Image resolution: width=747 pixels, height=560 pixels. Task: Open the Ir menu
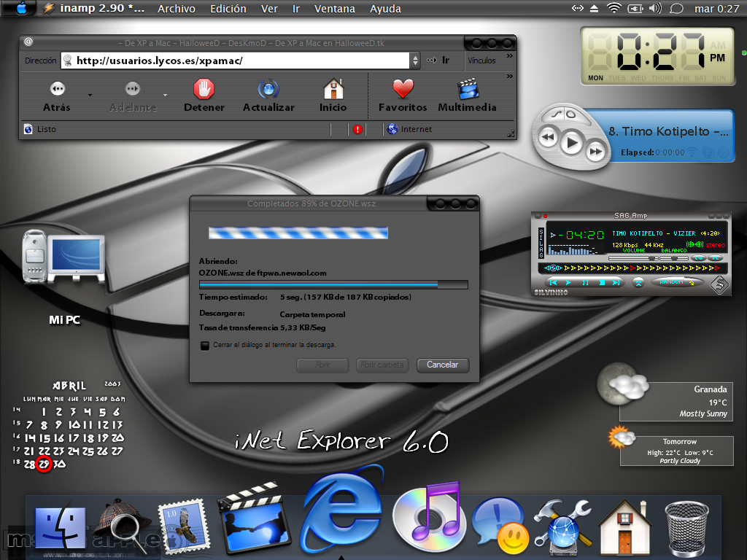[296, 9]
